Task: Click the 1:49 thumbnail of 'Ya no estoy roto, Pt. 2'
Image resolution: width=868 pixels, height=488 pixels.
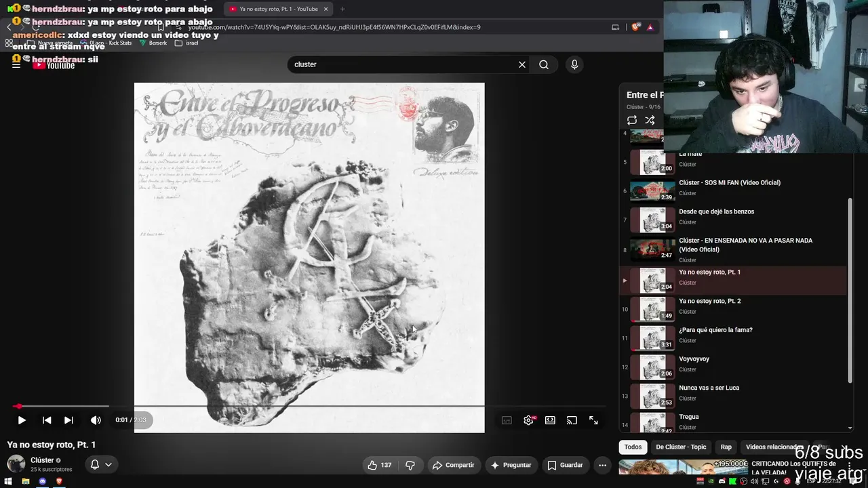Action: [x=652, y=309]
